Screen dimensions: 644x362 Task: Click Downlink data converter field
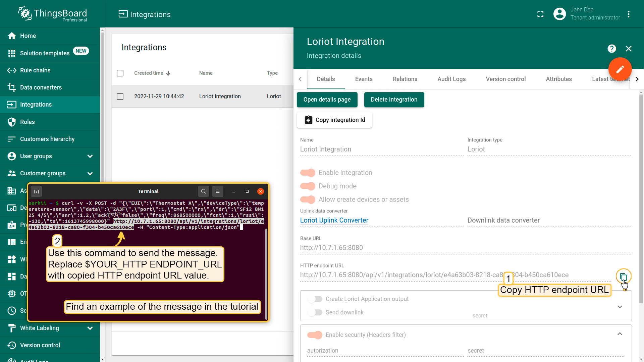549,220
